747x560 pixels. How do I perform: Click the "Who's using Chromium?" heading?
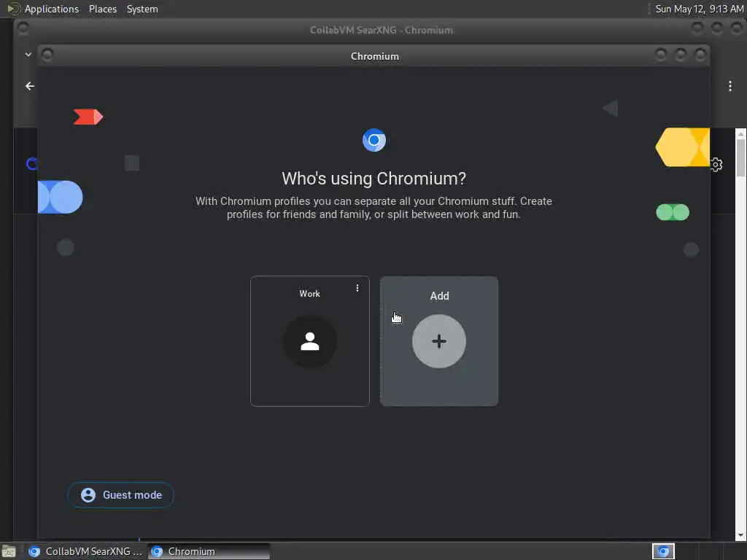[x=374, y=179]
